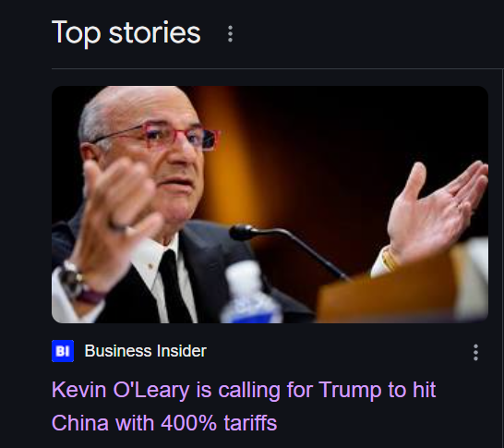Click the water bottle in the story photo
This screenshot has width=504, height=448.
tap(252, 294)
